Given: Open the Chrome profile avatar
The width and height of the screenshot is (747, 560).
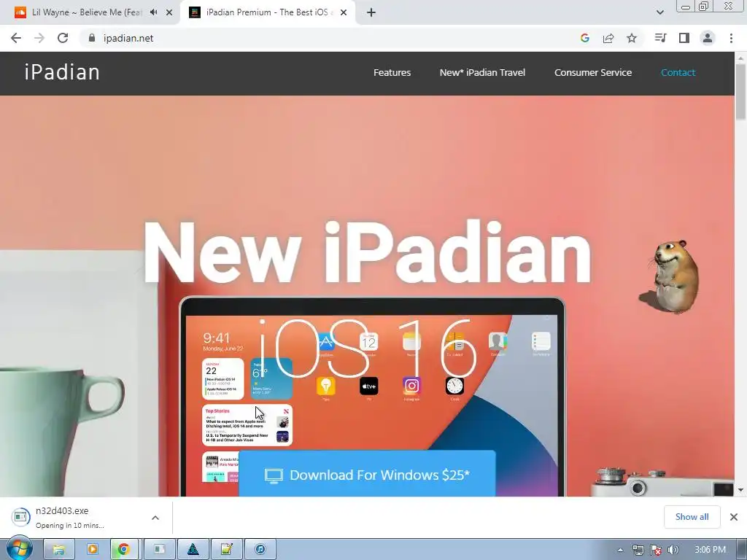Looking at the screenshot, I should pyautogui.click(x=708, y=38).
